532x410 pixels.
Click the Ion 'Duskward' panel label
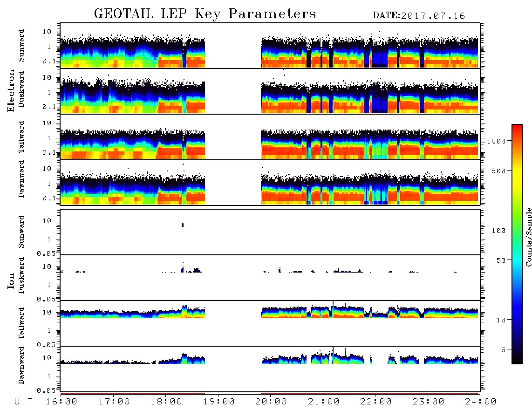pyautogui.click(x=21, y=275)
